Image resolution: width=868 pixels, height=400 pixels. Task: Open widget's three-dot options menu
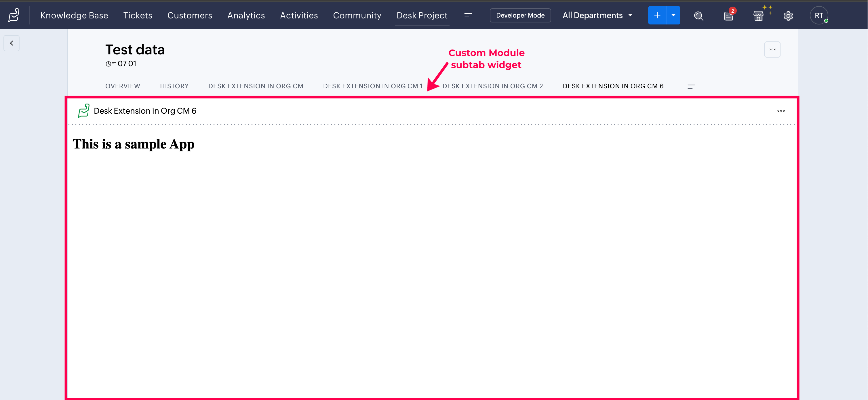[x=781, y=111]
